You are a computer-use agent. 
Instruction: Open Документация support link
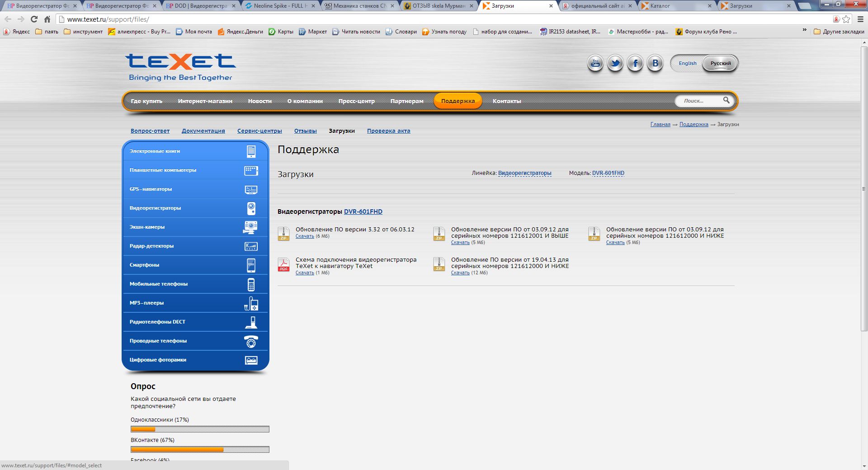(x=203, y=131)
